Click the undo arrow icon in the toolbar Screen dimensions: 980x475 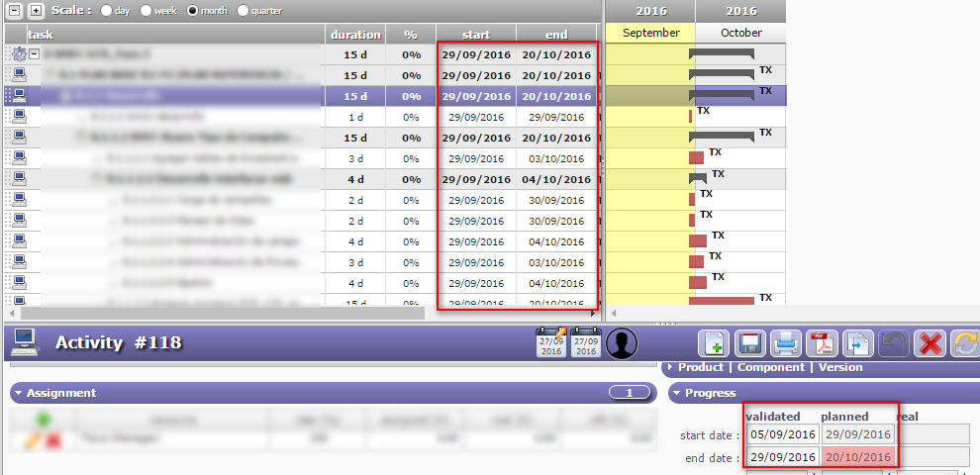point(894,343)
